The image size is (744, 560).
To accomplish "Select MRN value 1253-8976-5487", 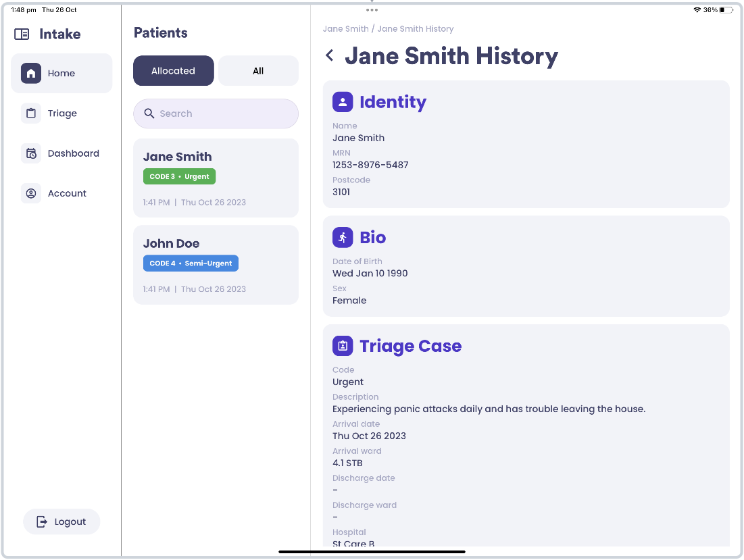I will 370,165.
